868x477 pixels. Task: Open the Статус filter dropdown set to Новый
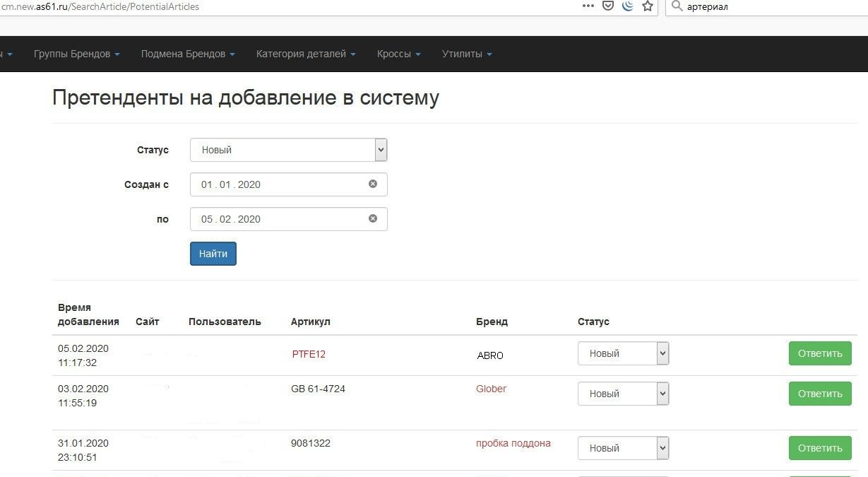point(288,150)
